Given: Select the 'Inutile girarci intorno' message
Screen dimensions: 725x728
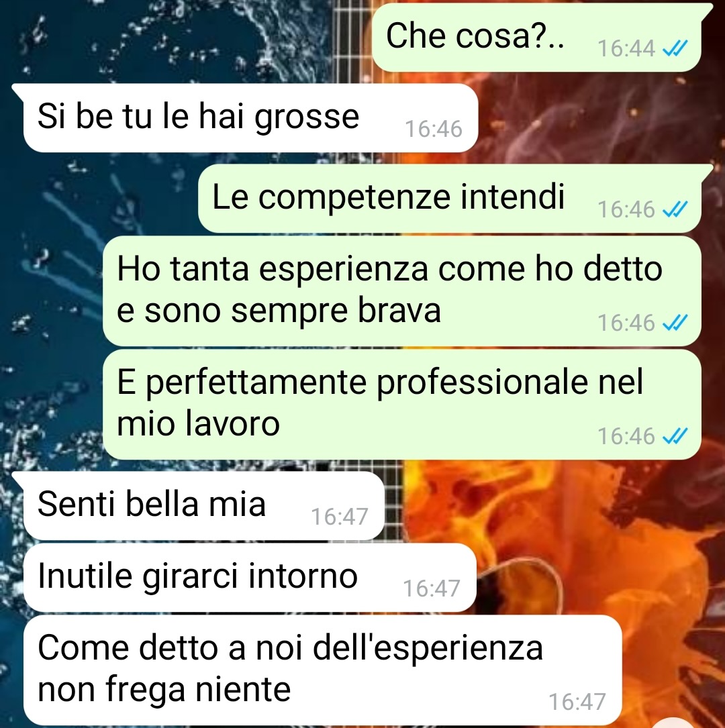Looking at the screenshot, I should click(250, 577).
